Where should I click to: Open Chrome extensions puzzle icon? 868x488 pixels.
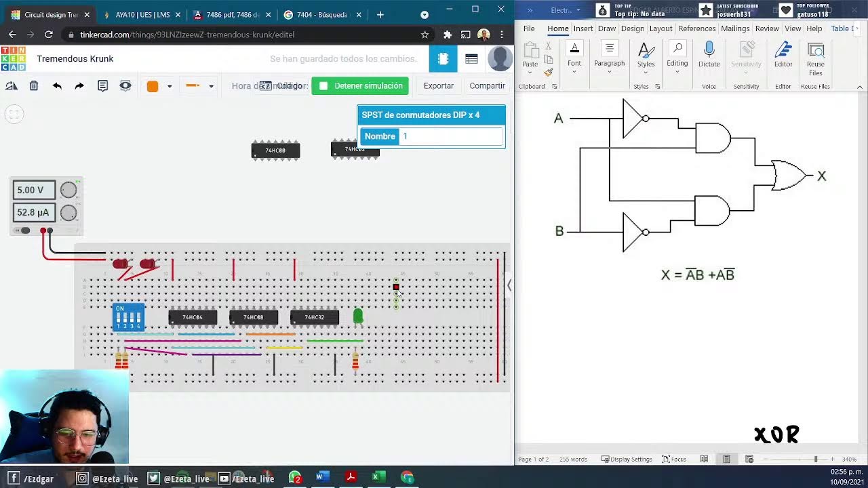[448, 35]
